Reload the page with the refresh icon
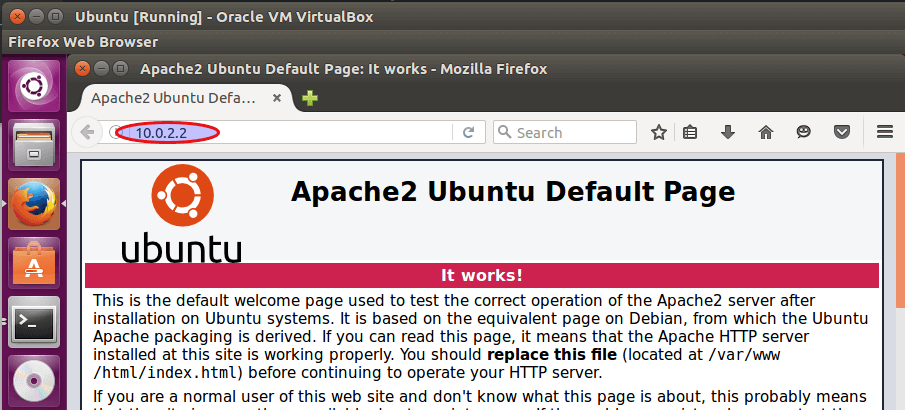This screenshot has width=905, height=410. [468, 132]
